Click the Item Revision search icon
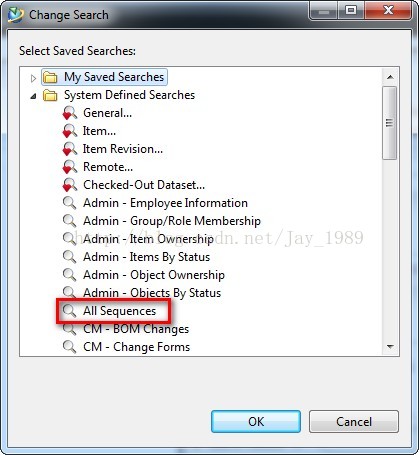This screenshot has width=419, height=455. 70,149
